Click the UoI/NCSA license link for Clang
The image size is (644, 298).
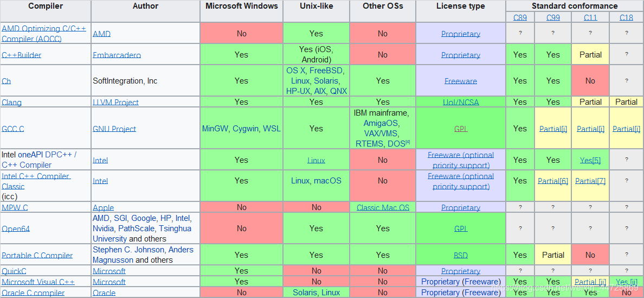[460, 102]
